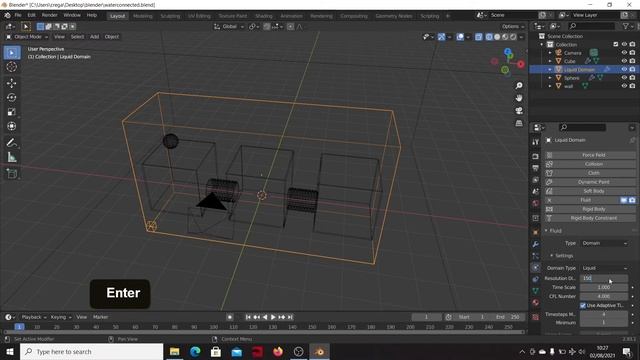Open File Explorer from the taskbar
Viewport: 640px width, 360px height.
coord(175,351)
